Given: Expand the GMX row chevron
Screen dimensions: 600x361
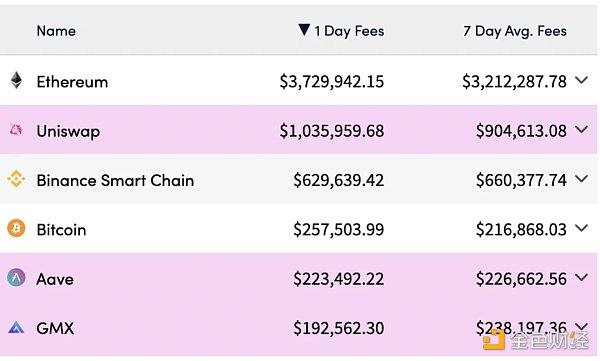Looking at the screenshot, I should point(581,327).
